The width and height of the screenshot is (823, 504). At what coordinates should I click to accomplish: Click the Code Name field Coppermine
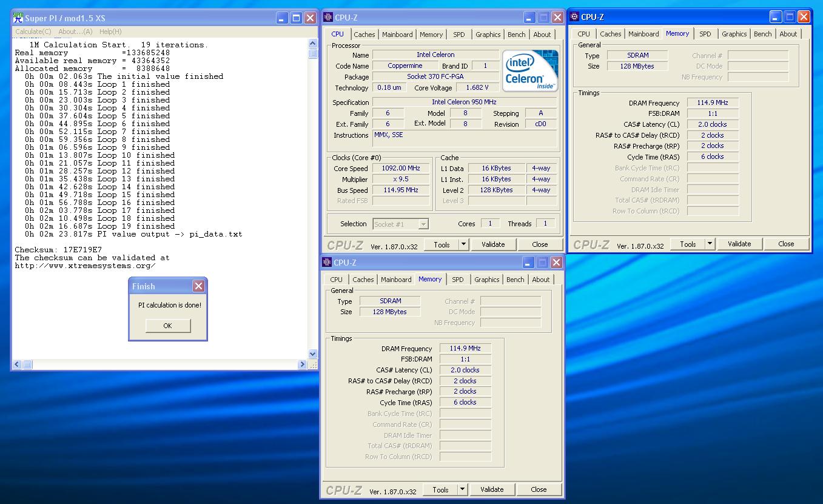(x=405, y=66)
